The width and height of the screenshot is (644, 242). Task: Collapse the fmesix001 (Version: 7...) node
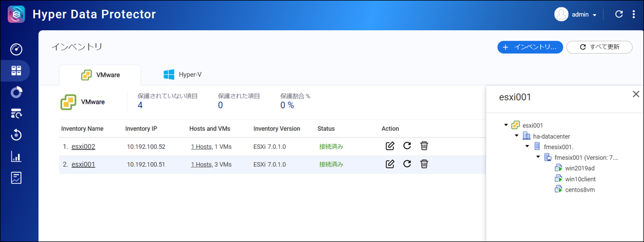538,157
